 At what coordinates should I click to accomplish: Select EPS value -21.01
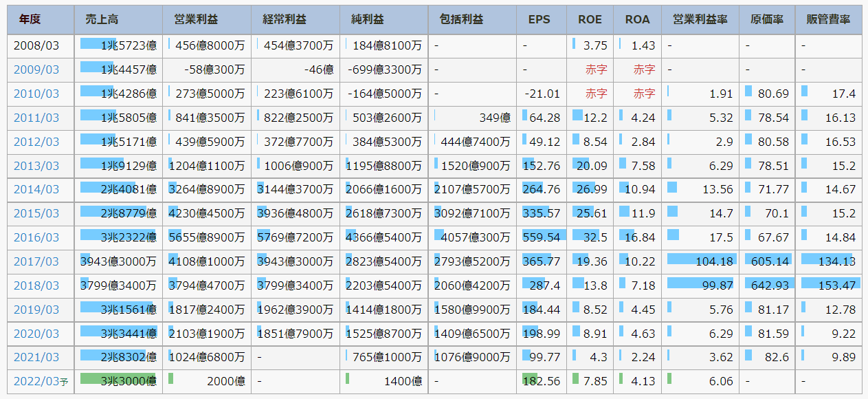[542, 94]
